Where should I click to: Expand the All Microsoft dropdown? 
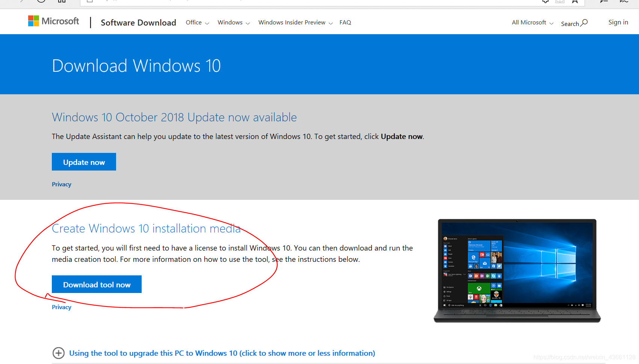tap(532, 23)
